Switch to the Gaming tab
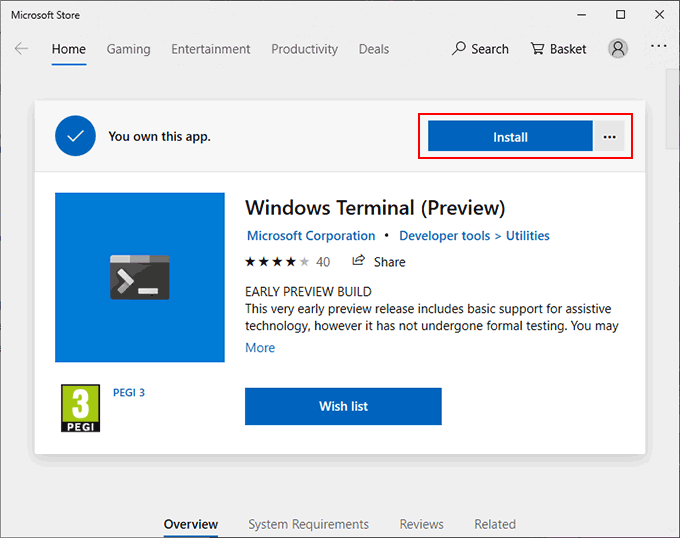Image resolution: width=680 pixels, height=538 pixels. click(128, 49)
